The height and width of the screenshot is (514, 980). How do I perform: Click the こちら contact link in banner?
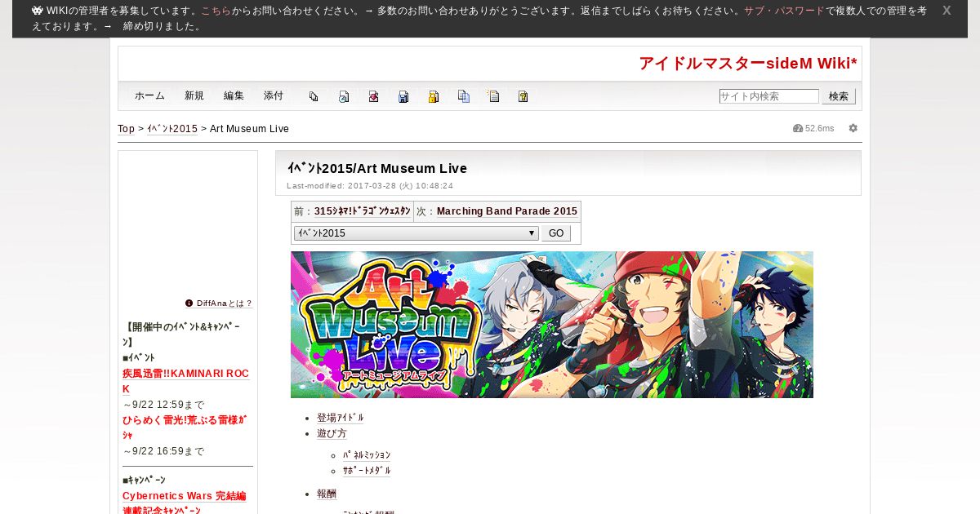point(216,11)
